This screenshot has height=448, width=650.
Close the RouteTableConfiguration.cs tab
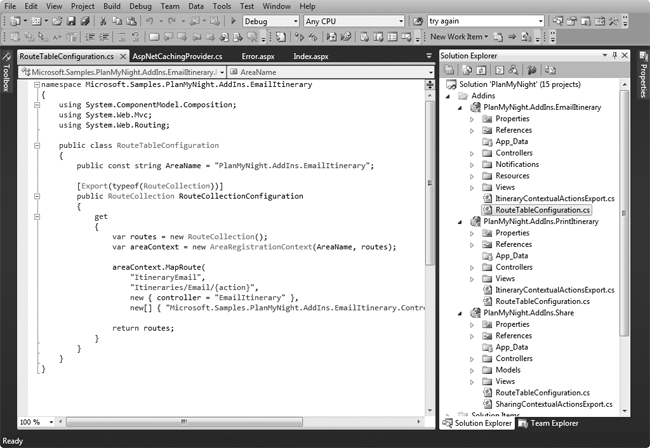(x=123, y=56)
